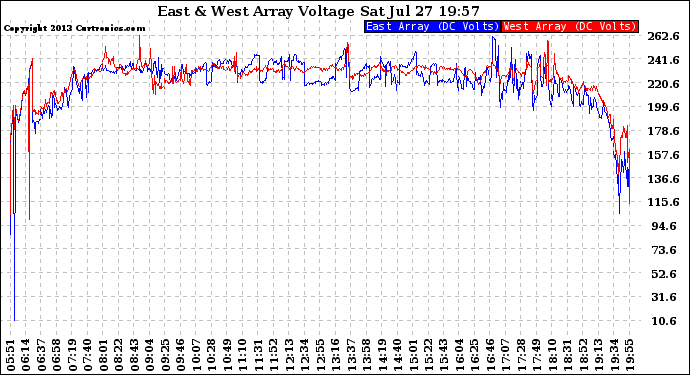Click the 18:52 time axis label
Viewport: 690px width, 375px height.
coord(583,355)
